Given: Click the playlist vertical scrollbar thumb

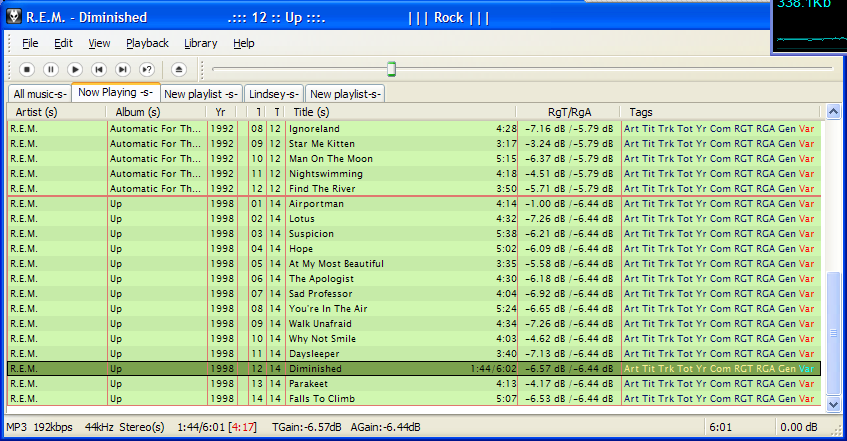Looking at the screenshot, I should tap(833, 334).
